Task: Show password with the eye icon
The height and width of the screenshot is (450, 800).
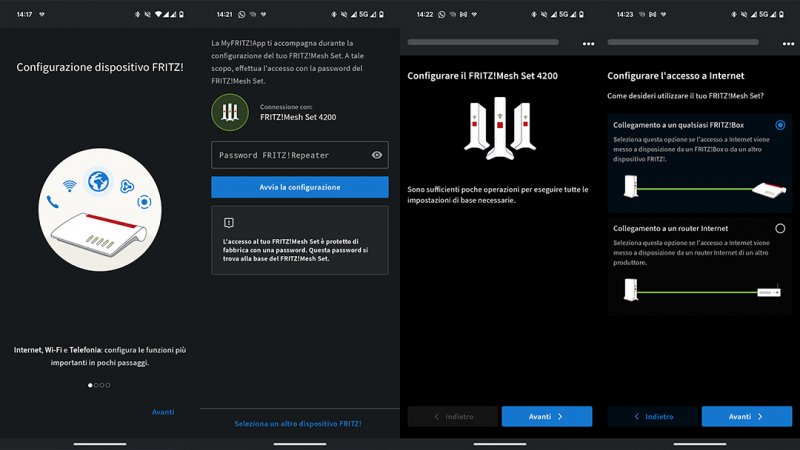Action: click(x=377, y=155)
